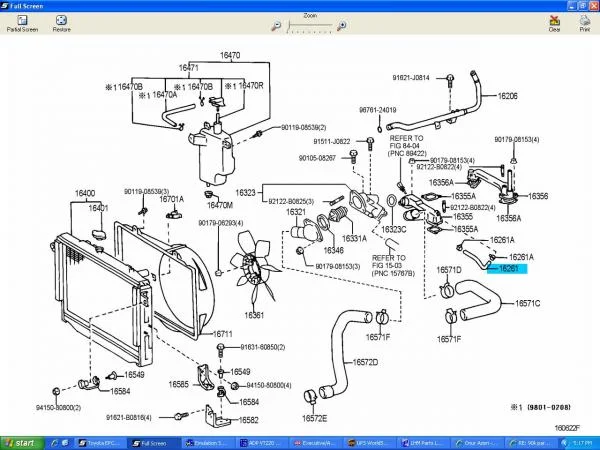The width and height of the screenshot is (600, 450).
Task: Click part number 90119-08539(3)
Action: [x=147, y=191]
